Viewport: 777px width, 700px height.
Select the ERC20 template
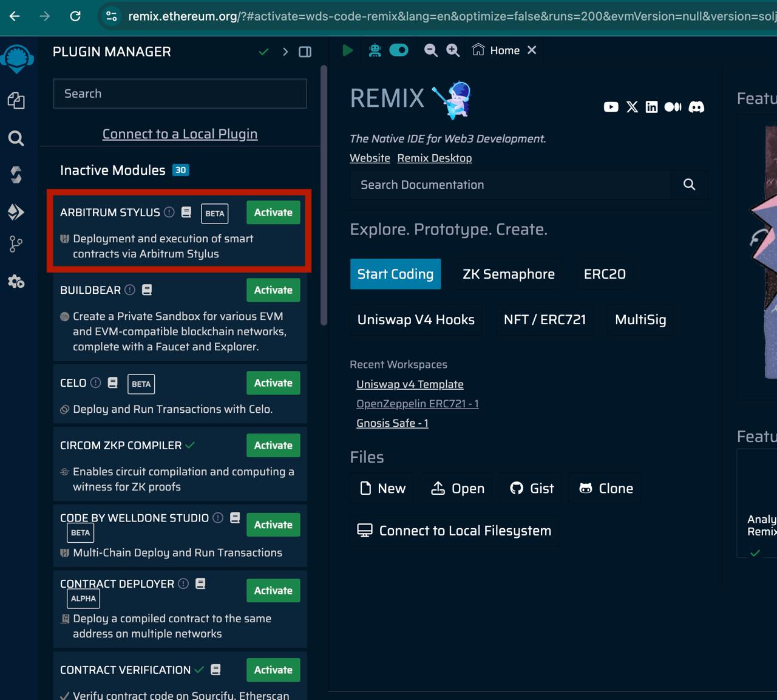605,274
